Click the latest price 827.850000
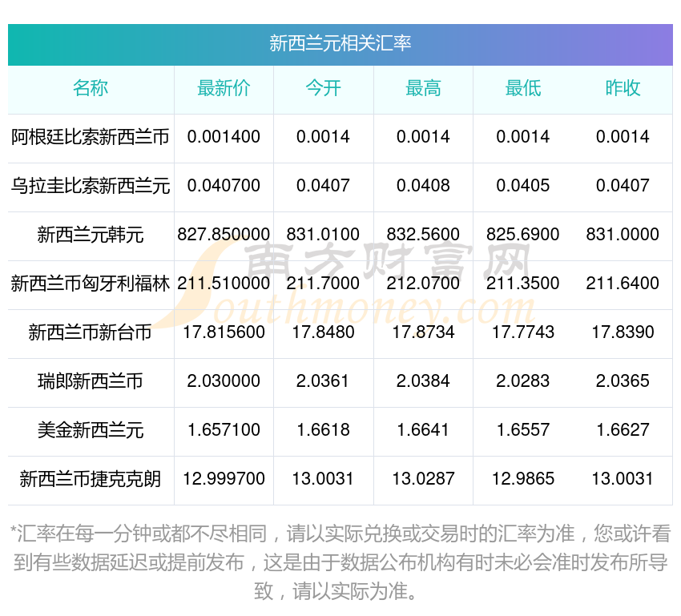This screenshot has height=616, width=681. [224, 235]
